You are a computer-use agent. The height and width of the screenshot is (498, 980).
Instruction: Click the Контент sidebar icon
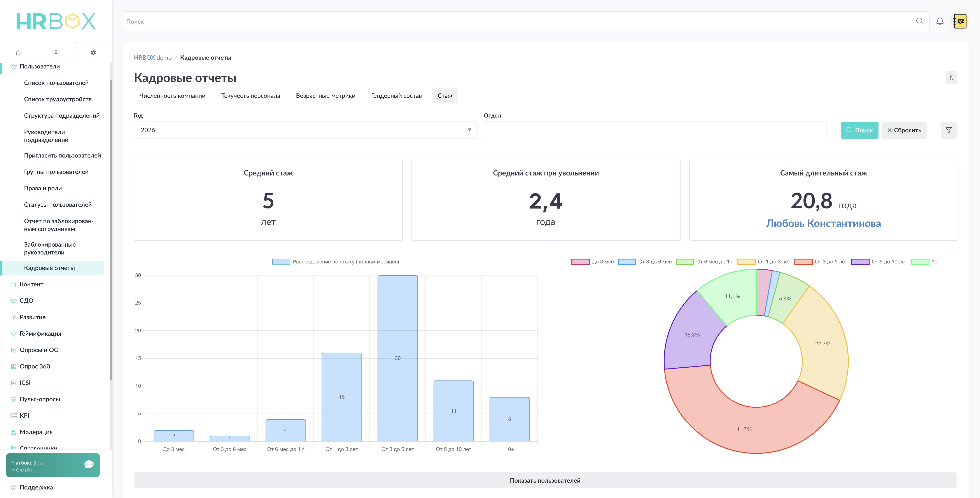coord(14,284)
